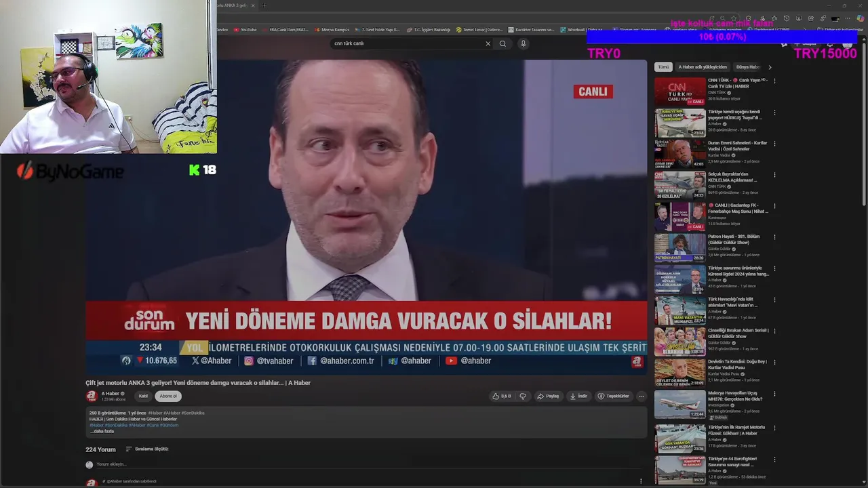Subscribe with the Abone ol button
Image resolution: width=868 pixels, height=488 pixels.
pyautogui.click(x=168, y=396)
